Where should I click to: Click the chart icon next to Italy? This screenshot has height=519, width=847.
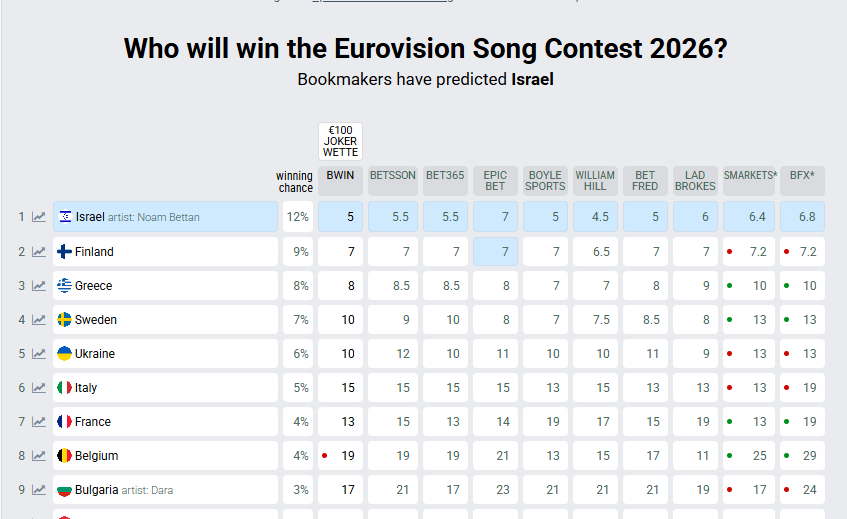(39, 387)
